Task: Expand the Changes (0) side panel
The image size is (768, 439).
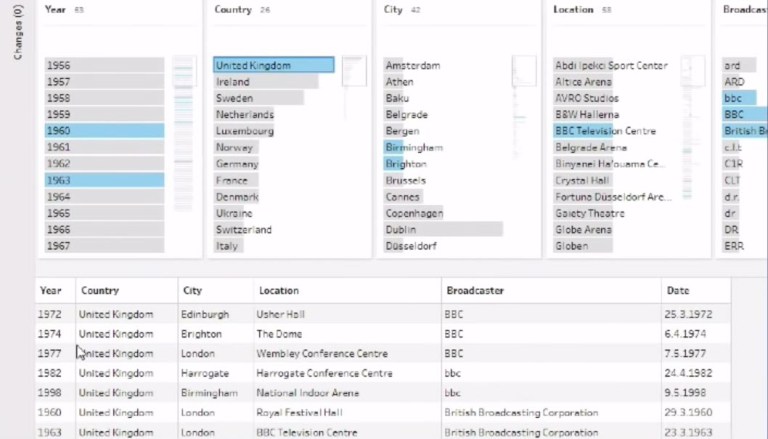Action: (18, 32)
